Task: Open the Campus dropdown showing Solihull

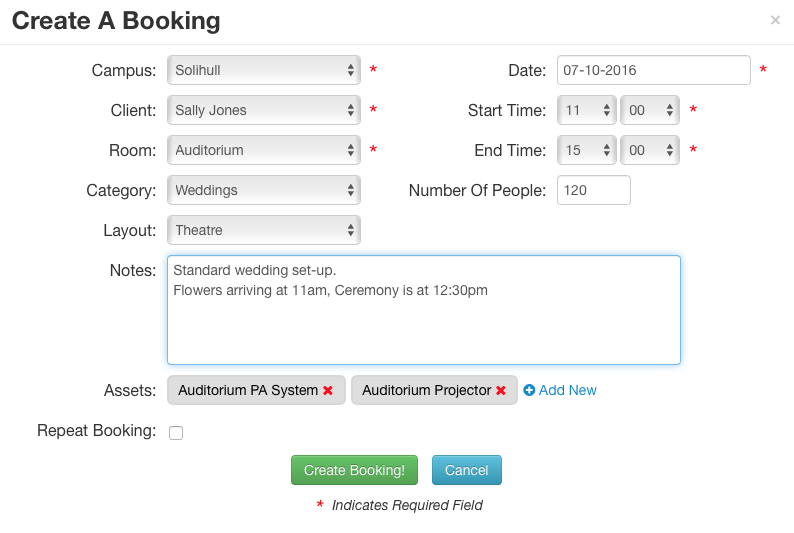Action: [264, 70]
